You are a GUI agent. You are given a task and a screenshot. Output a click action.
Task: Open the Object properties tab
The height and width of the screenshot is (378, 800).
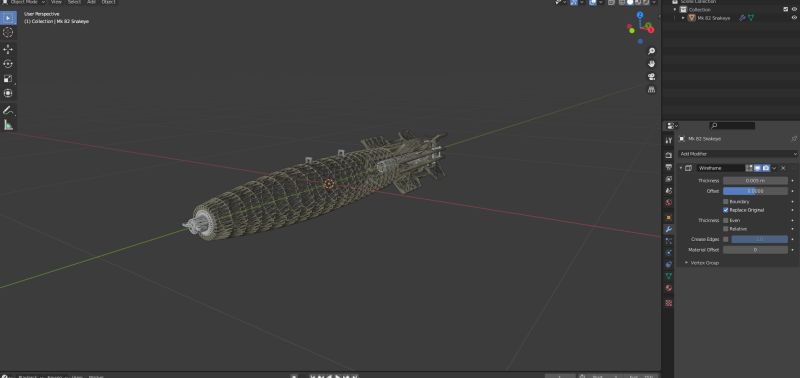[x=668, y=217]
